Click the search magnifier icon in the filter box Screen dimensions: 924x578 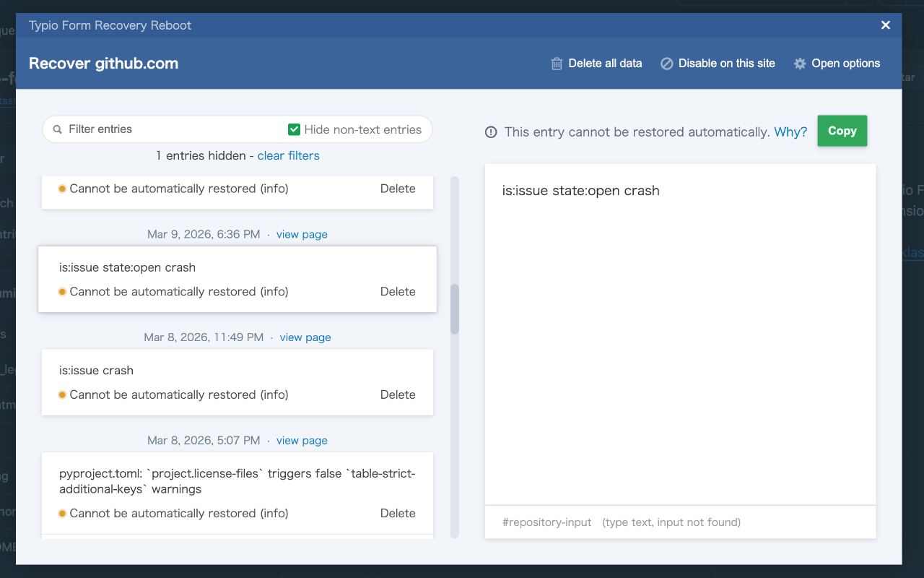pos(57,129)
